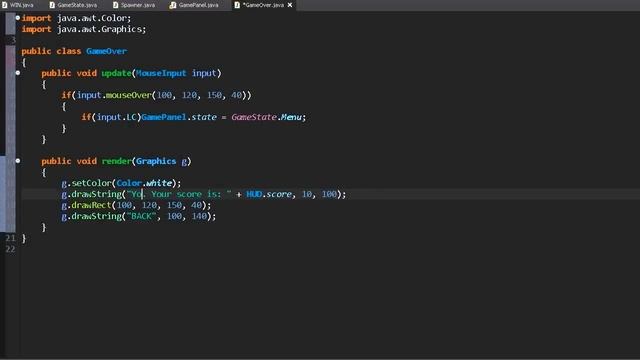This screenshot has width=640, height=360.
Task: Click the "BACK" string literal
Action: click(141, 216)
